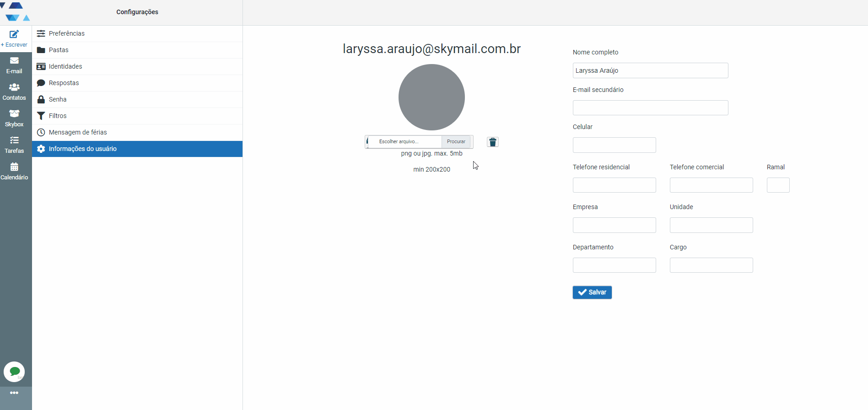Screen dimensions: 868x410
Task: Click the Senha padlock icon
Action: [x=41, y=99]
